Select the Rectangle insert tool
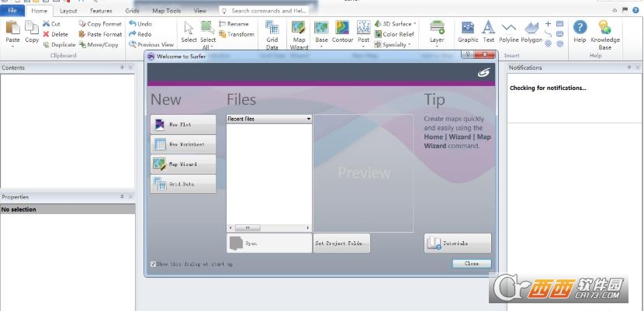This screenshot has height=311, width=644. coord(559,24)
